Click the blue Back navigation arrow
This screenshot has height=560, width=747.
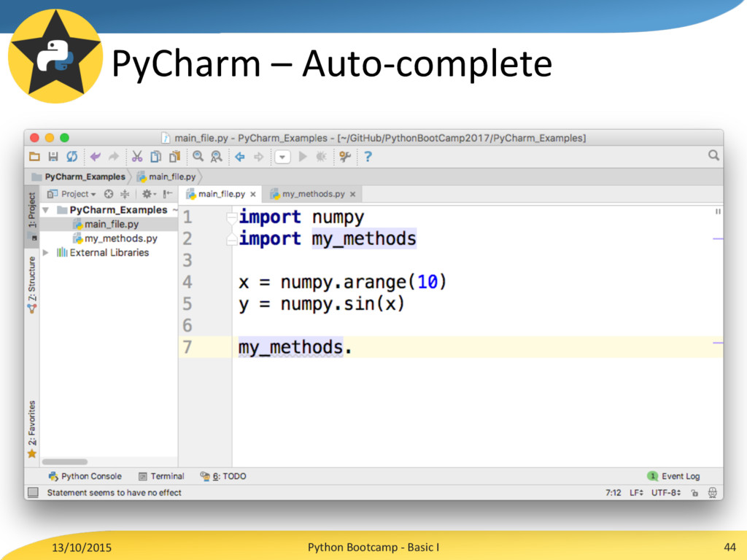click(240, 157)
